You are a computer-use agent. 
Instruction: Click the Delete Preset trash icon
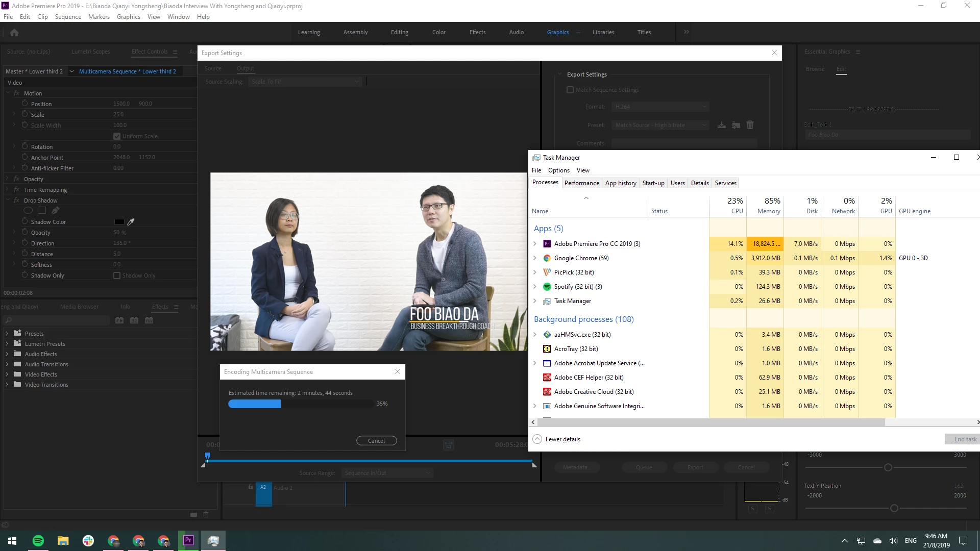[750, 125]
